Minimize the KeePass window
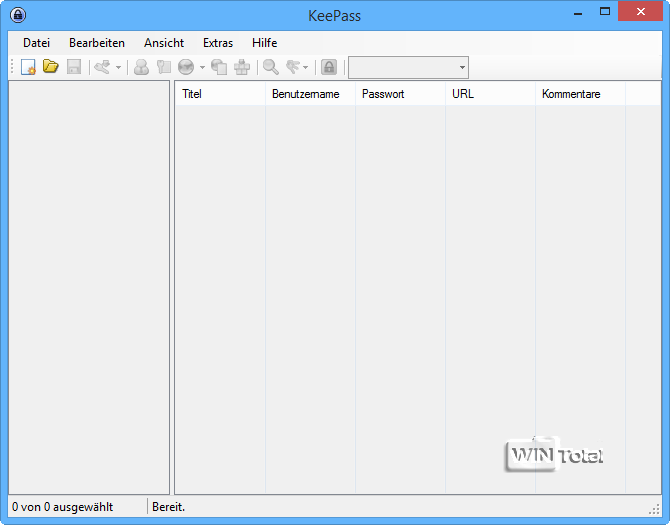Screen dimensions: 670x525 click(578, 13)
